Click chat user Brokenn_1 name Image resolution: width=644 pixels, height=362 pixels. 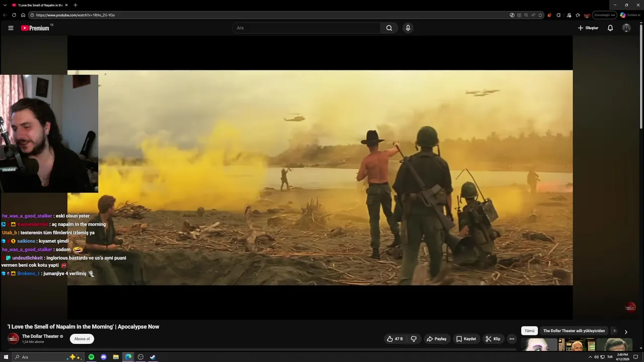pyautogui.click(x=28, y=274)
